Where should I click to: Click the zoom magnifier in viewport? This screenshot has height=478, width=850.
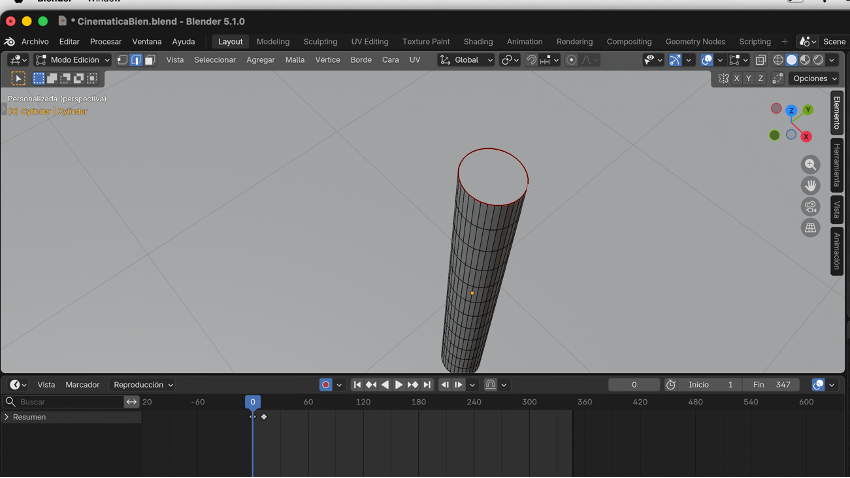(x=810, y=165)
